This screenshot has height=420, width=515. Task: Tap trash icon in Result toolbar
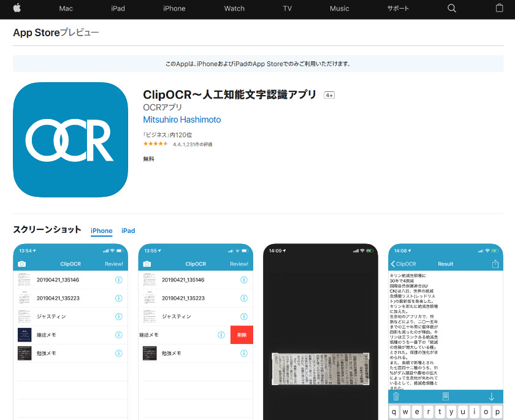(396, 396)
